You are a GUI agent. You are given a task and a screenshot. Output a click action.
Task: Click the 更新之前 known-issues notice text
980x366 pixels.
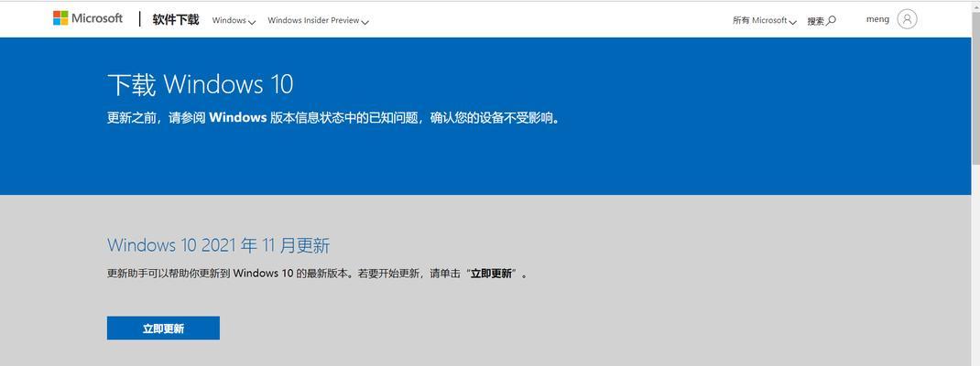click(333, 117)
